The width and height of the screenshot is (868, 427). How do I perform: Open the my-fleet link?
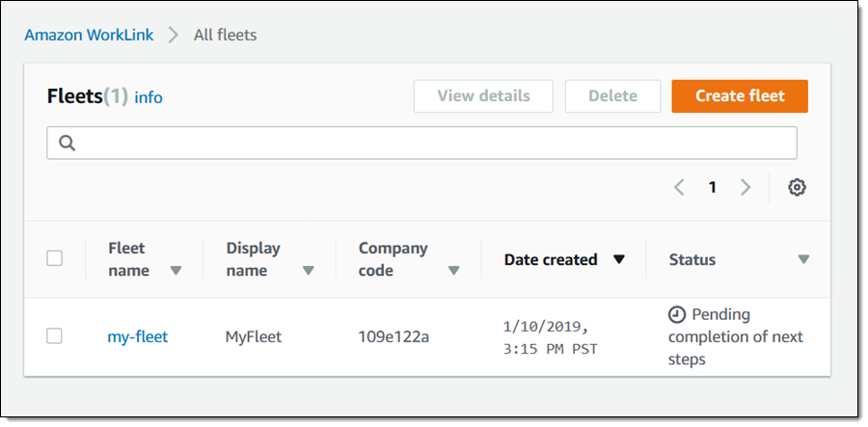[137, 336]
